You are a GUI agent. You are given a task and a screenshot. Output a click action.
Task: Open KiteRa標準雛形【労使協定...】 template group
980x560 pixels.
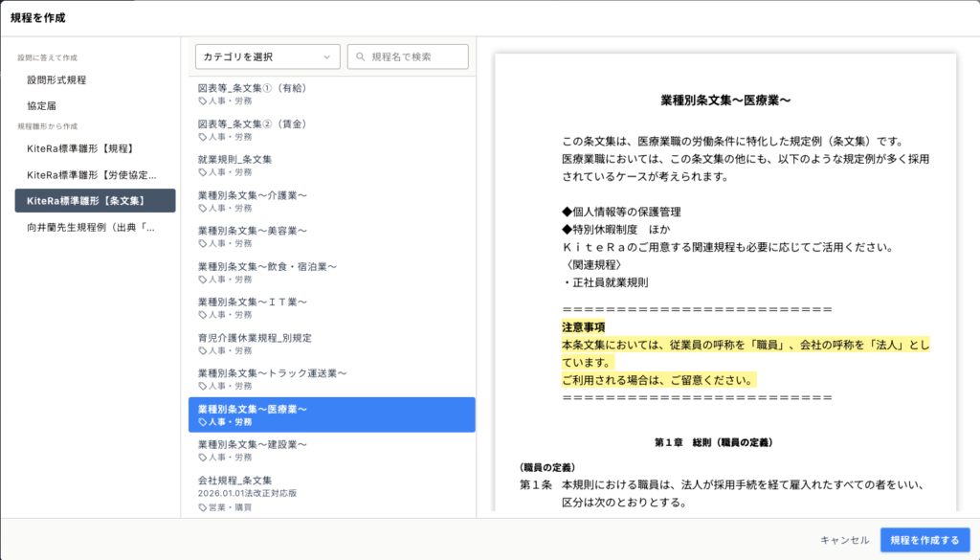coord(92,174)
